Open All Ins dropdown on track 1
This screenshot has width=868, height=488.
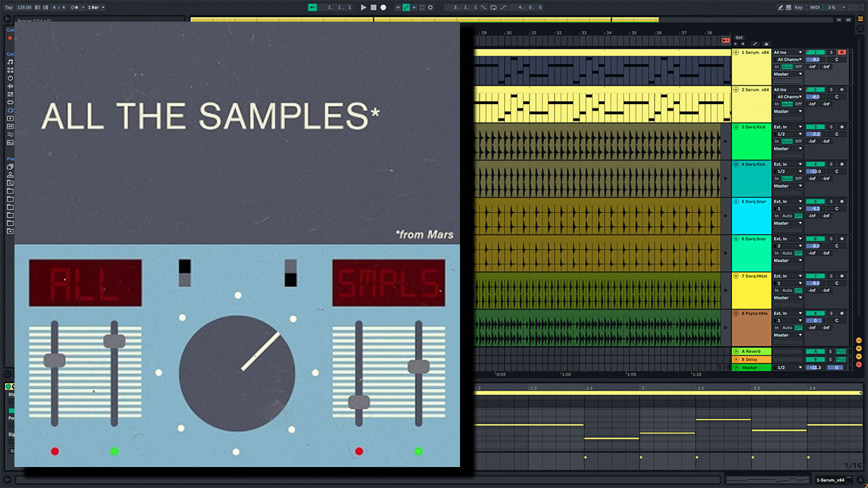(x=788, y=52)
